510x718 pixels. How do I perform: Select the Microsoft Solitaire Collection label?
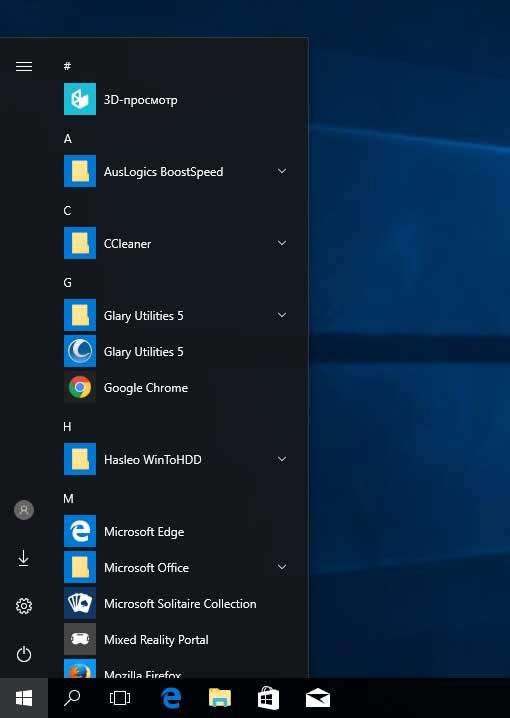[180, 604]
